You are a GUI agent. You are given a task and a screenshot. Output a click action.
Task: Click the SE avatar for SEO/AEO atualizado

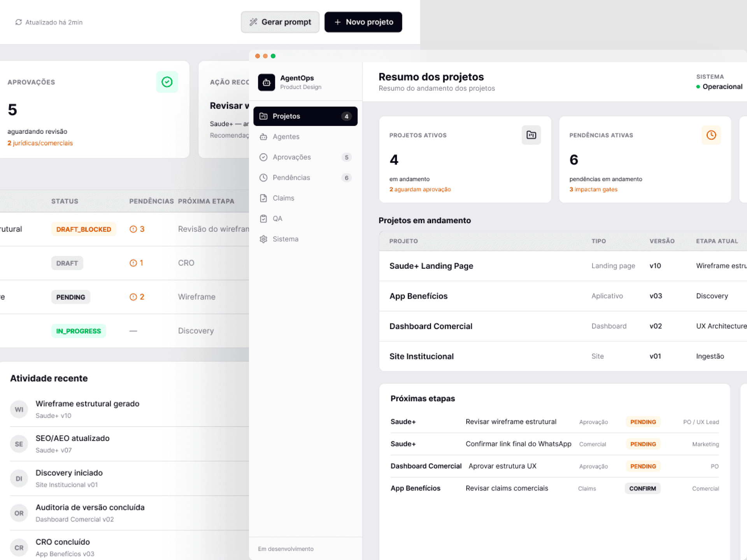pos(19,444)
